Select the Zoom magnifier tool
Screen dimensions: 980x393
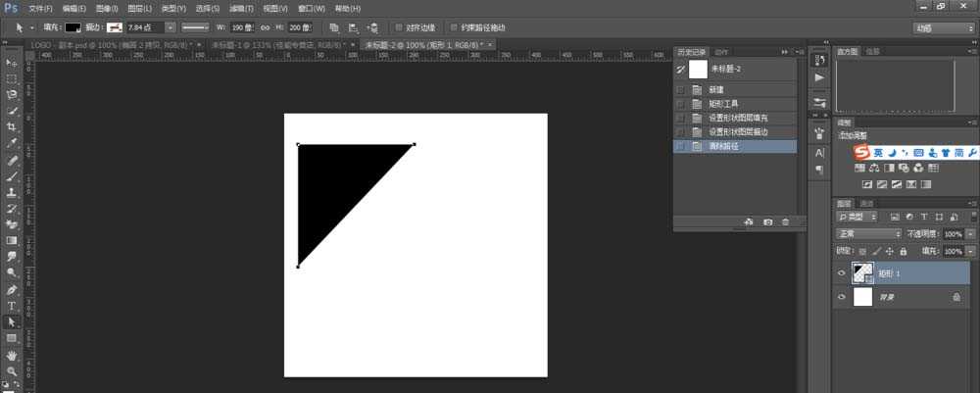[12, 371]
